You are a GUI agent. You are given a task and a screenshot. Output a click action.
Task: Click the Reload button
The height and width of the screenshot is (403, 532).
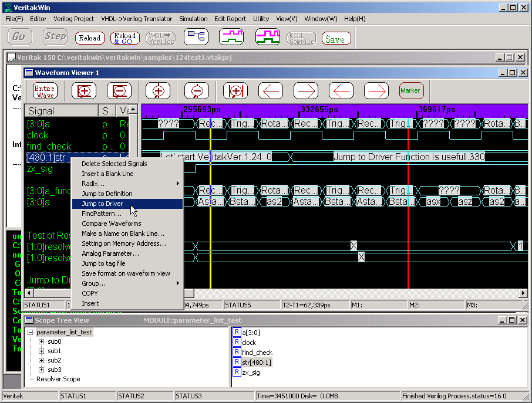[x=90, y=38]
